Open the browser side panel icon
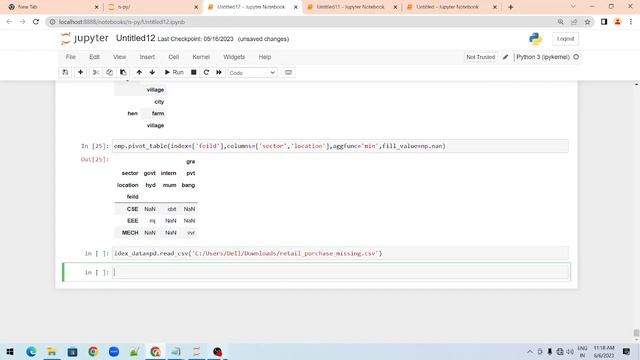Viewport: 640px width, 360px height. click(604, 22)
